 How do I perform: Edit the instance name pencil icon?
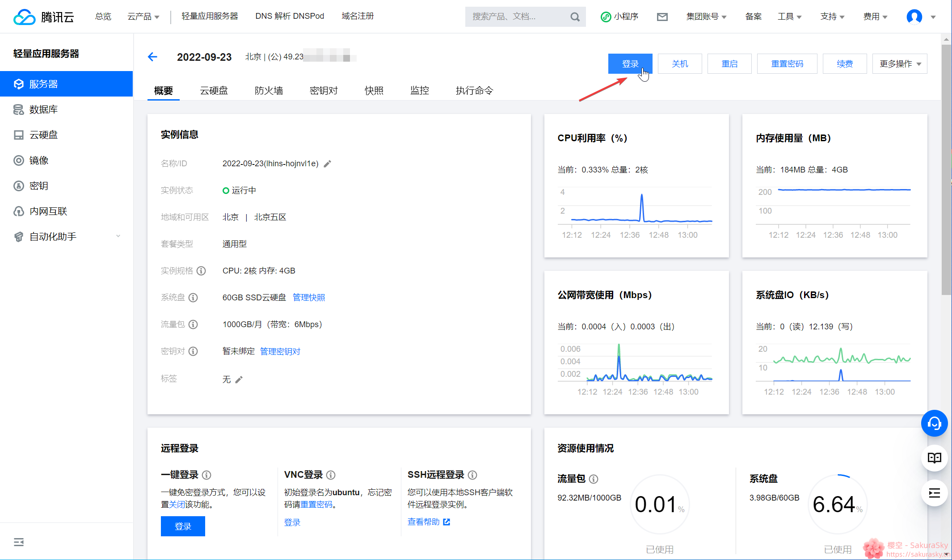pos(327,164)
